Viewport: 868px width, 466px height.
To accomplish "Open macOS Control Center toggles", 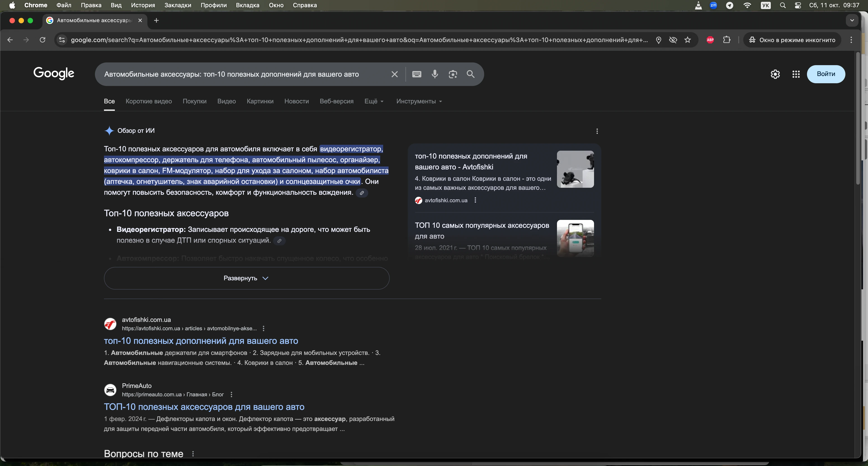I will (797, 5).
